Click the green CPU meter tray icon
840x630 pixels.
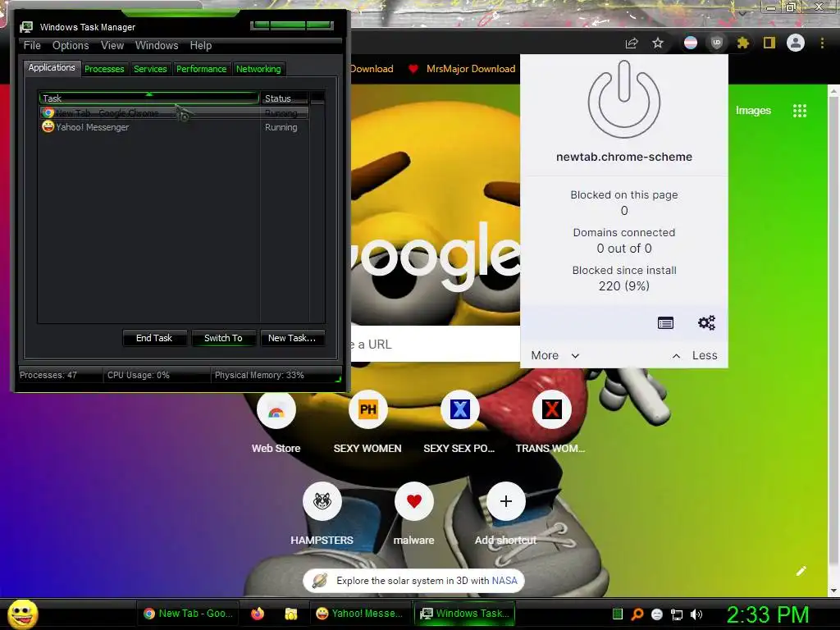(617, 614)
